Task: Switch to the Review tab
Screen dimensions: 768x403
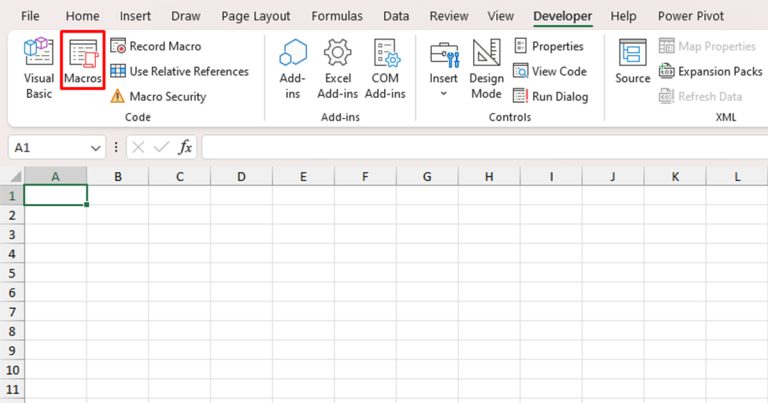Action: pyautogui.click(x=449, y=16)
